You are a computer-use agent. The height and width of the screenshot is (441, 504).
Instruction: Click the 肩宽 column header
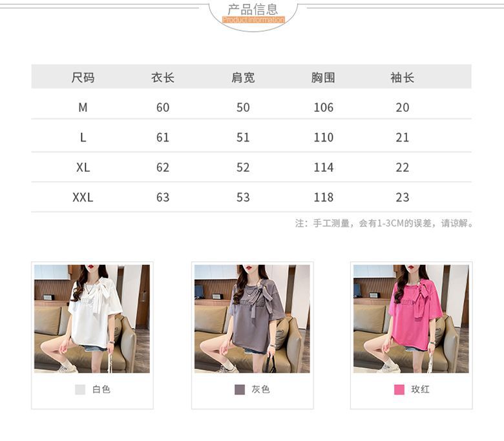tap(243, 77)
